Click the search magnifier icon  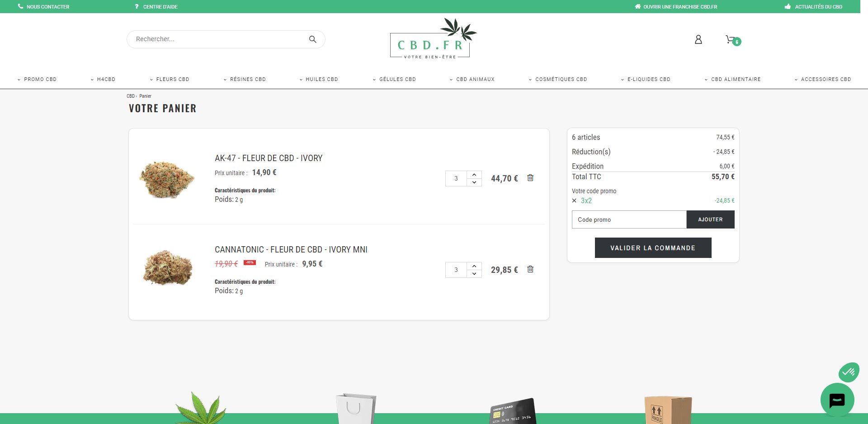tap(312, 39)
